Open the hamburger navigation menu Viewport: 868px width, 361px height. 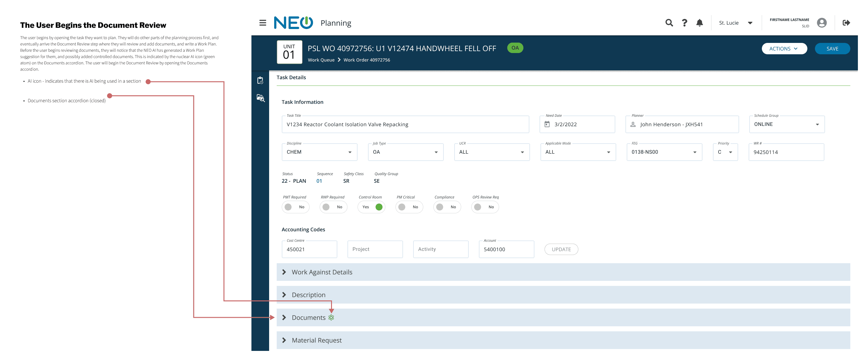262,23
